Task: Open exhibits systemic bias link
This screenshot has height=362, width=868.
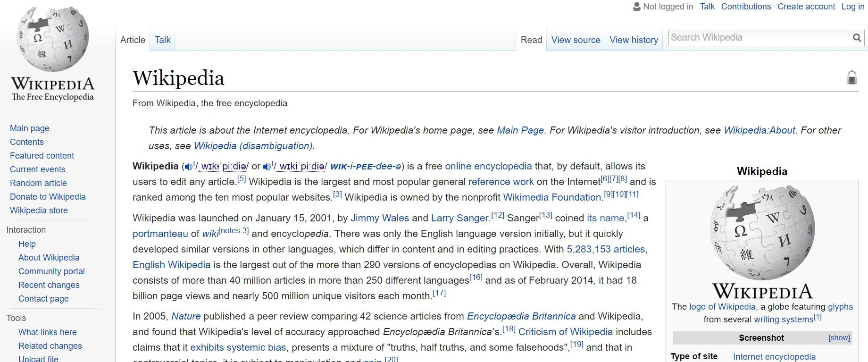Action: tap(238, 347)
